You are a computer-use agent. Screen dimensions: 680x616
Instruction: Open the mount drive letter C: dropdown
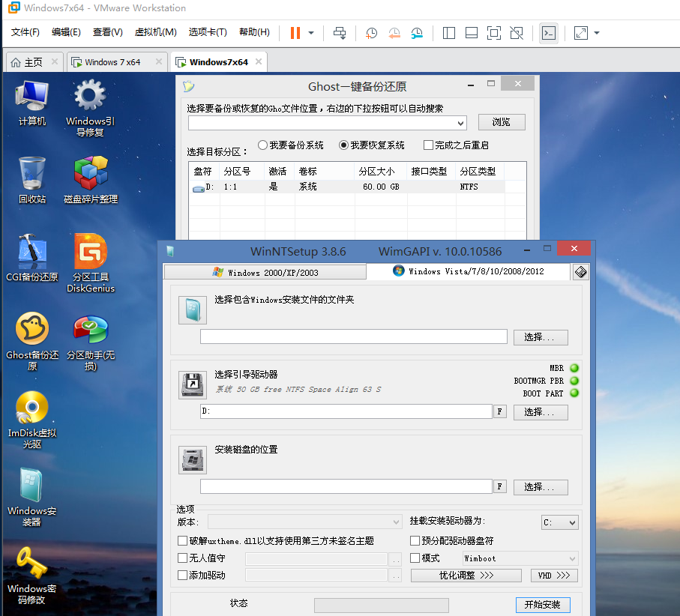[x=560, y=522]
